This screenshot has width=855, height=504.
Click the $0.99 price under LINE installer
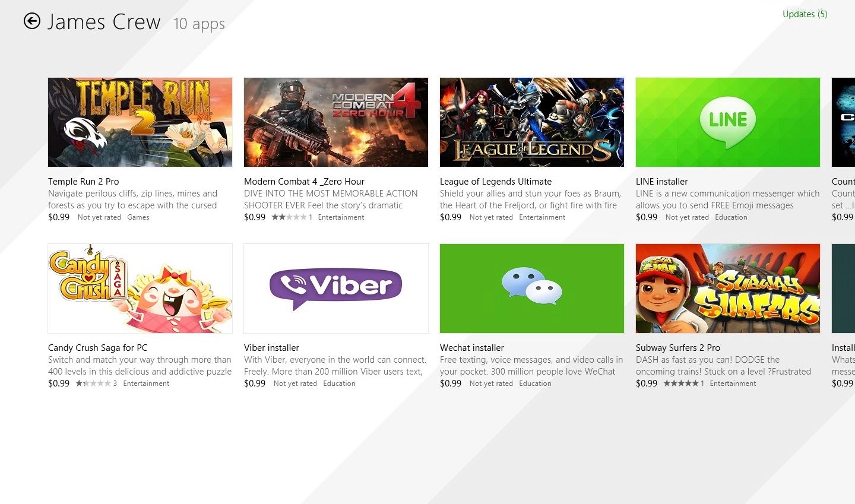tap(647, 217)
